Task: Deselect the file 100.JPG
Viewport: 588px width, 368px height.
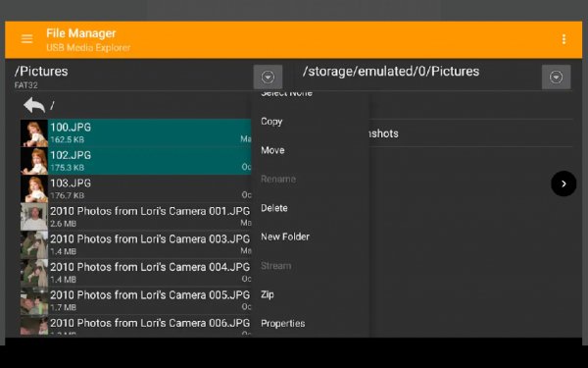Action: (136, 132)
